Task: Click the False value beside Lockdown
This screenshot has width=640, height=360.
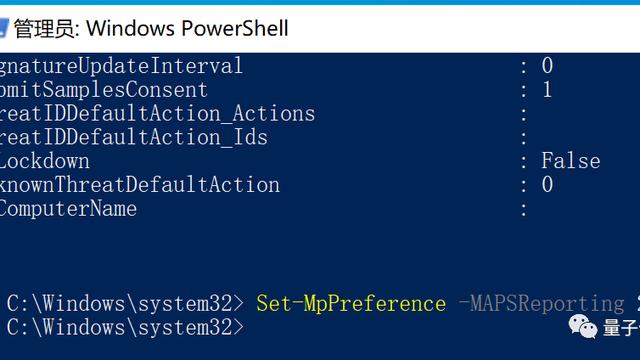Action: click(571, 161)
